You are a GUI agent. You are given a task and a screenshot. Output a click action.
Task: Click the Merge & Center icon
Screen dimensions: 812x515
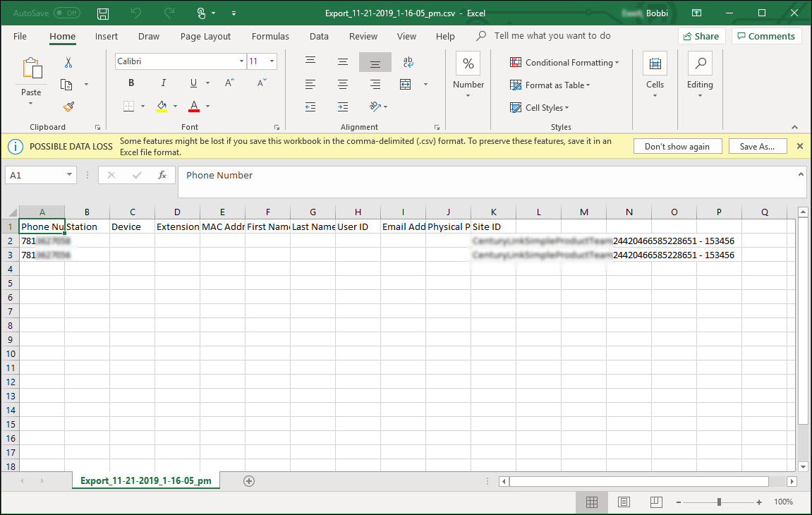click(406, 85)
